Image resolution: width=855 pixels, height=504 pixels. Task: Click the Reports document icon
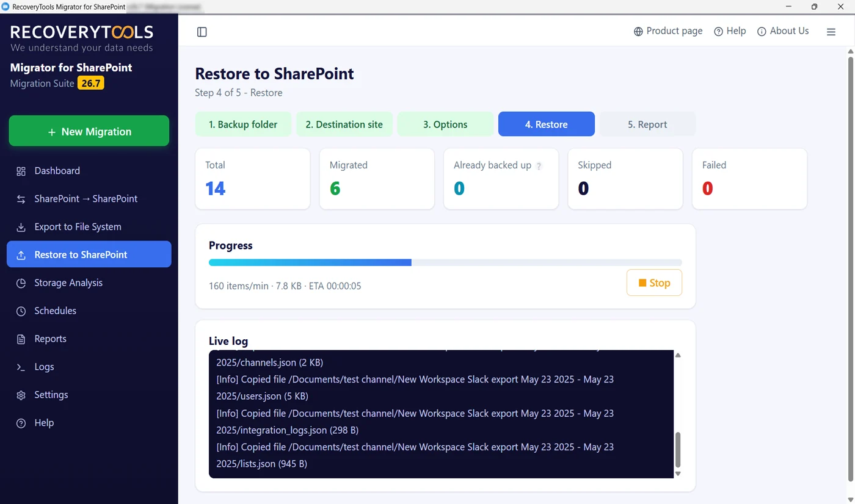21,339
